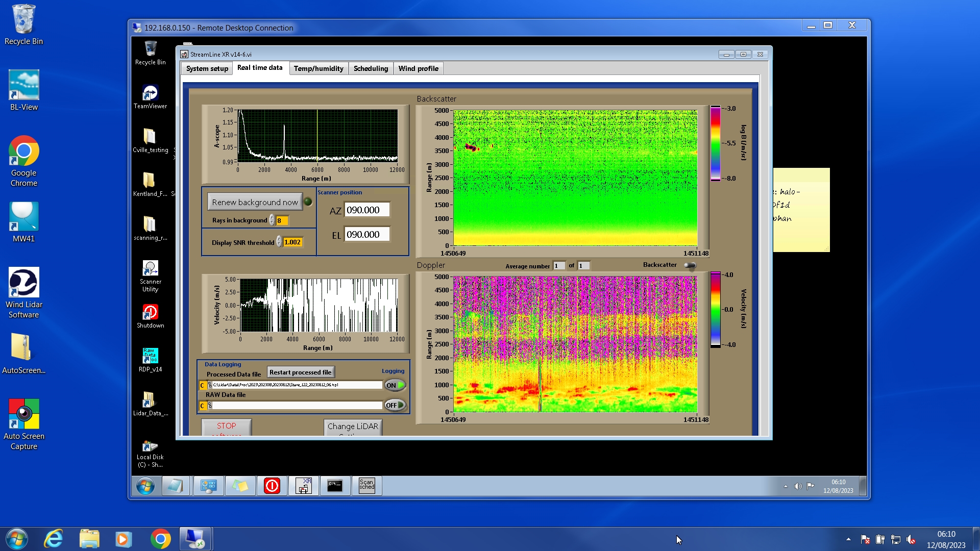Open the RDP_v14 raw data icon
The height and width of the screenshot is (551, 980).
click(150, 356)
